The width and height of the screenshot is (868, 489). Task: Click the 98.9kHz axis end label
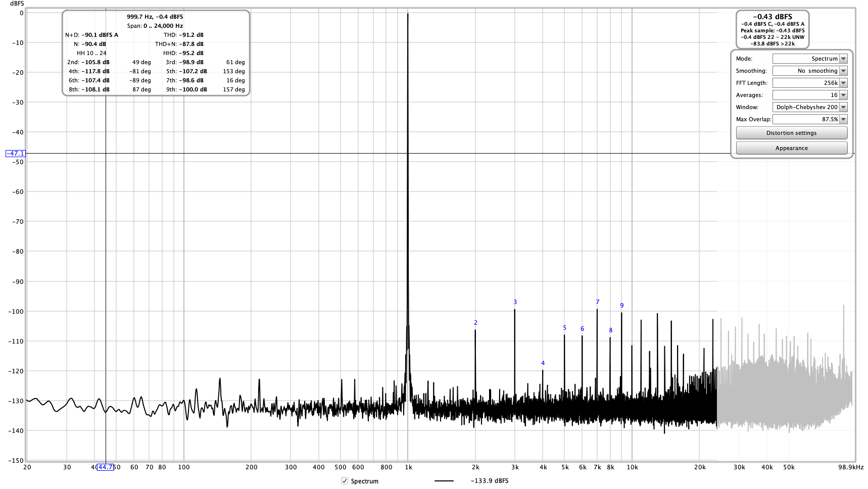click(x=851, y=467)
